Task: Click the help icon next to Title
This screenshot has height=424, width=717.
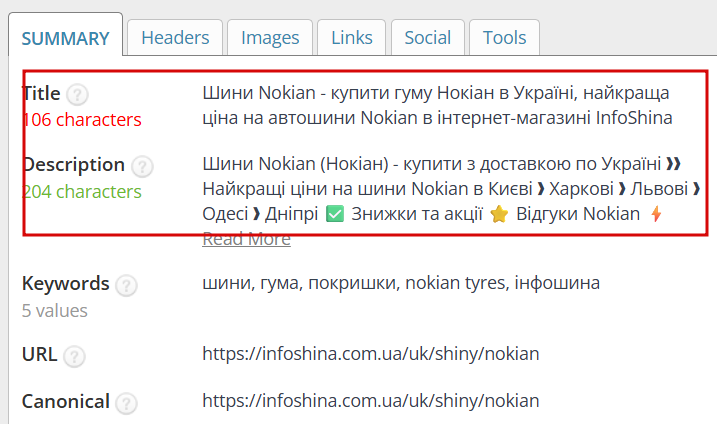Action: pyautogui.click(x=77, y=95)
